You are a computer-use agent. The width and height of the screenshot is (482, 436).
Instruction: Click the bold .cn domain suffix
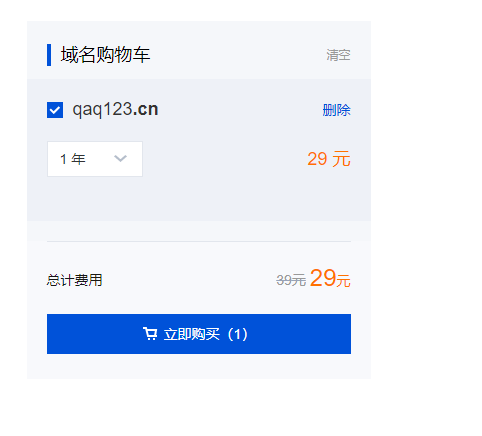[145, 109]
